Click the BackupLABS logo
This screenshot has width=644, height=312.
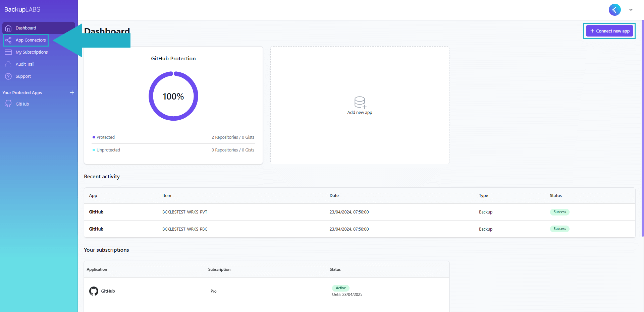coord(22,9)
